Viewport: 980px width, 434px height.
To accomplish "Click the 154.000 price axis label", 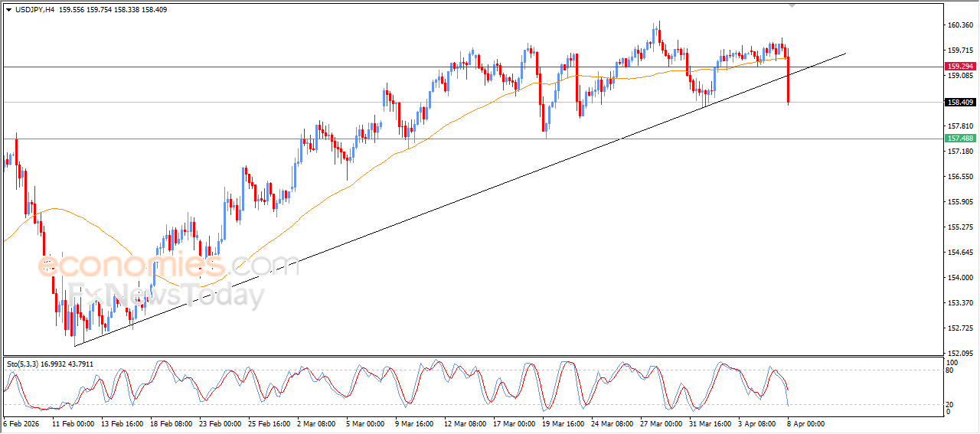I will pos(959,278).
